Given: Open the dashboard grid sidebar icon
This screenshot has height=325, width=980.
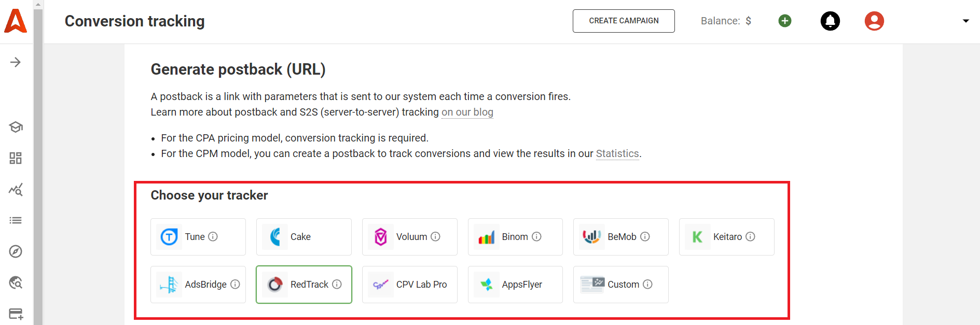Looking at the screenshot, I should (x=16, y=158).
